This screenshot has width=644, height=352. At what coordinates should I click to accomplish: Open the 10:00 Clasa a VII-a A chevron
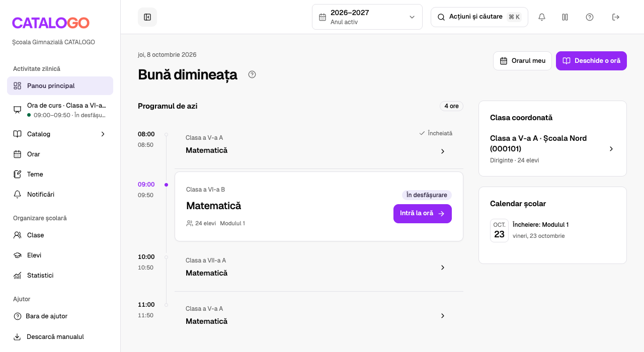(443, 268)
